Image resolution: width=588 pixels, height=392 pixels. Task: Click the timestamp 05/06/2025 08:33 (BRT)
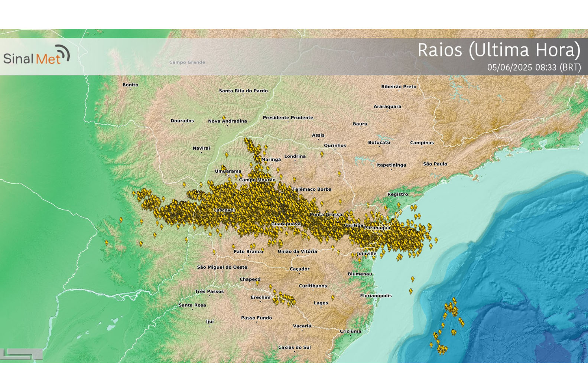pyautogui.click(x=534, y=67)
